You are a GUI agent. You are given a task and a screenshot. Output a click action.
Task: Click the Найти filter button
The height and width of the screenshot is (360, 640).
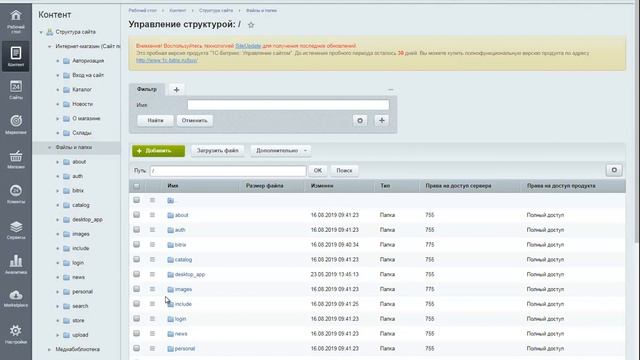(155, 120)
